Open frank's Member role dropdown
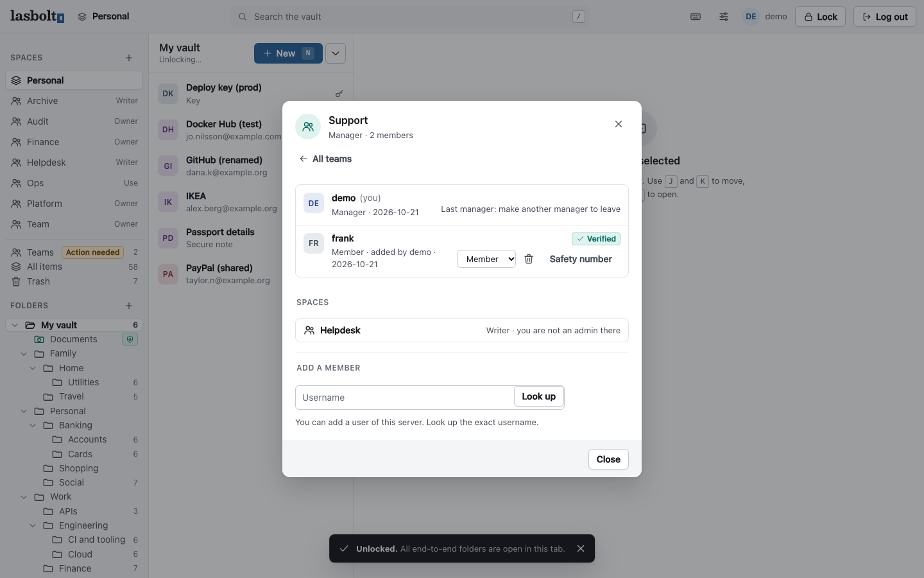The height and width of the screenshot is (578, 924). [x=486, y=259]
